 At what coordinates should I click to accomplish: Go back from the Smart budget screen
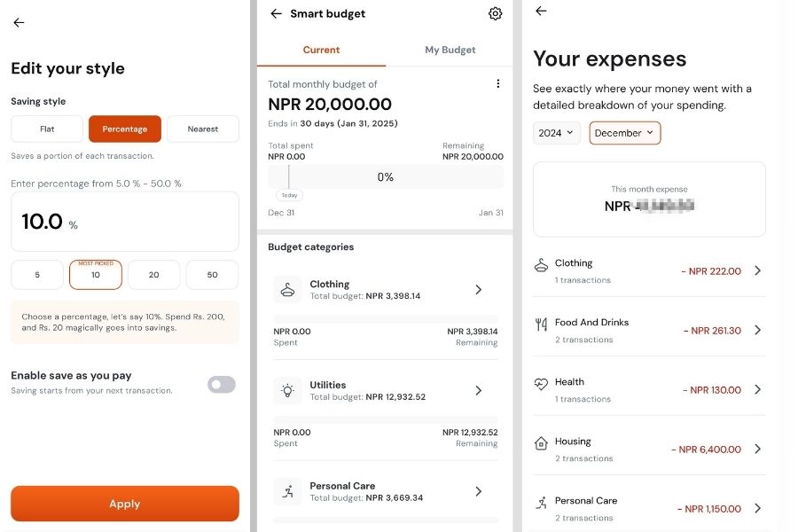[276, 13]
